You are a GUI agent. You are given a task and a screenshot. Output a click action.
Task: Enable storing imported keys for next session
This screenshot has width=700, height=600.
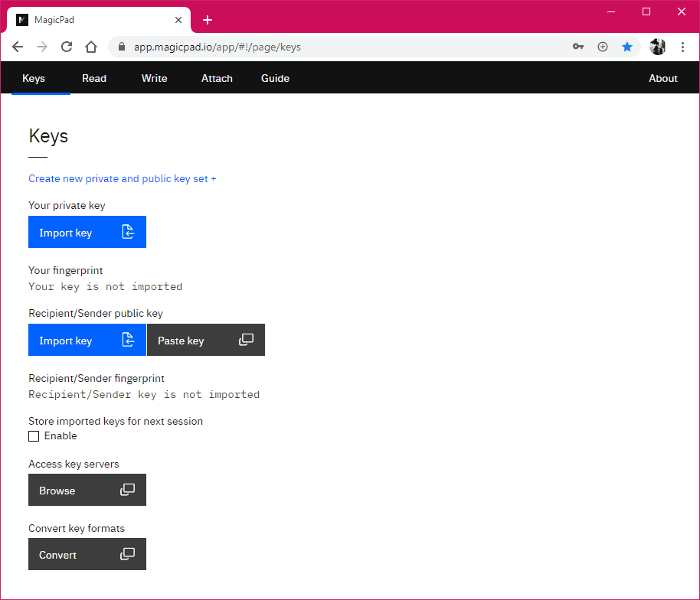click(34, 435)
